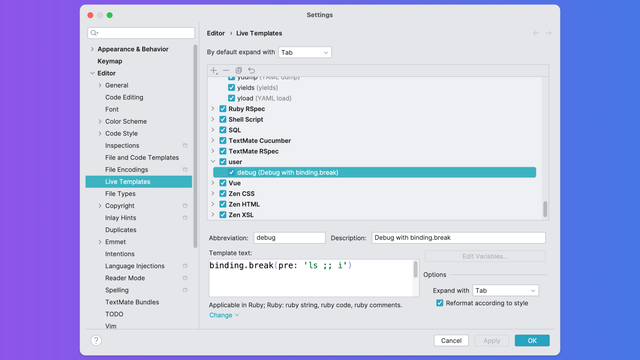The image size is (640, 360).
Task: Add a new live template
Action: (214, 71)
